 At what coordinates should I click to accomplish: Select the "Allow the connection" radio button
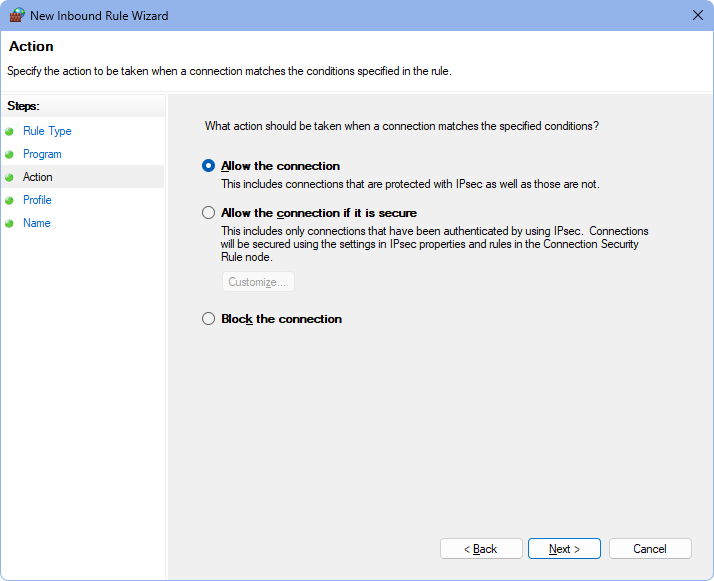[209, 166]
